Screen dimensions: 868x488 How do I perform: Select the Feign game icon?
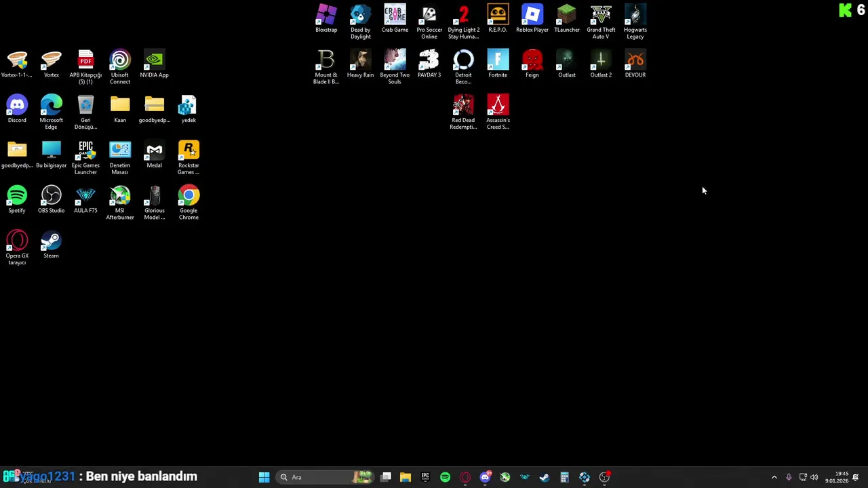[532, 64]
